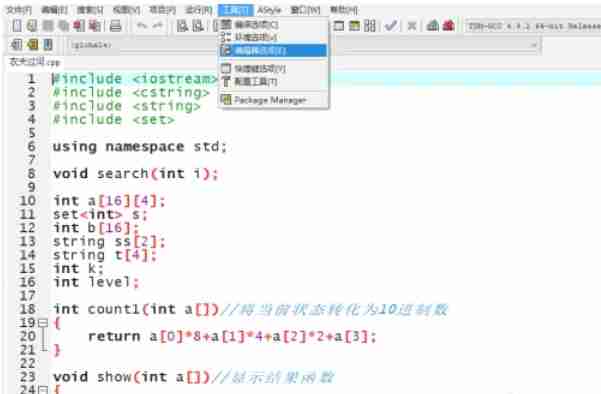Click the Undo arrow icon
The height and width of the screenshot is (394, 601).
pyautogui.click(x=142, y=25)
